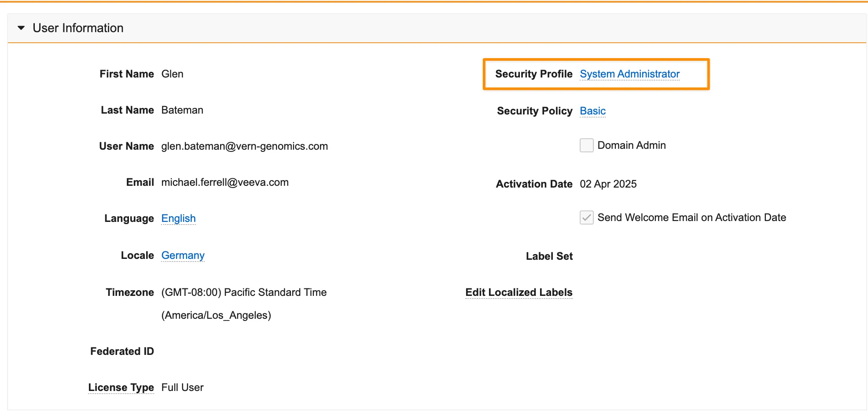Click the Domain Admin label text
Viewport: 868px width, 413px height.
(x=631, y=145)
